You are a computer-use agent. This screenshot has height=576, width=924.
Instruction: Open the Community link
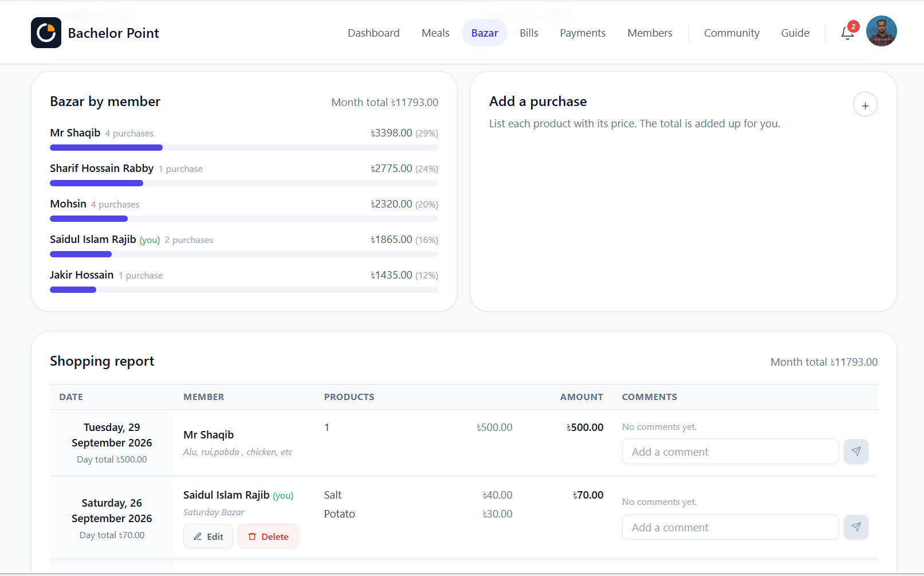point(732,33)
